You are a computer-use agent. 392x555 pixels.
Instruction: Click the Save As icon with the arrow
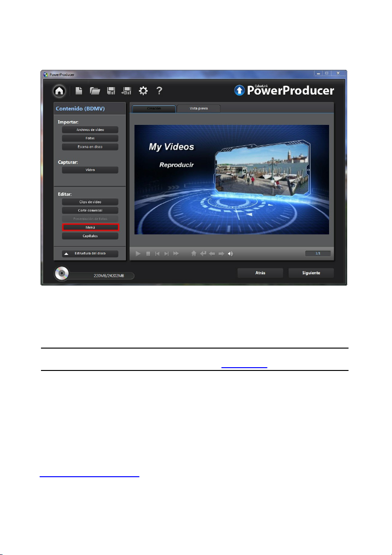click(x=127, y=91)
